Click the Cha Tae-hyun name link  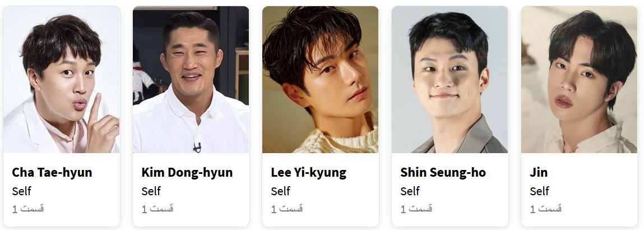[52, 173]
